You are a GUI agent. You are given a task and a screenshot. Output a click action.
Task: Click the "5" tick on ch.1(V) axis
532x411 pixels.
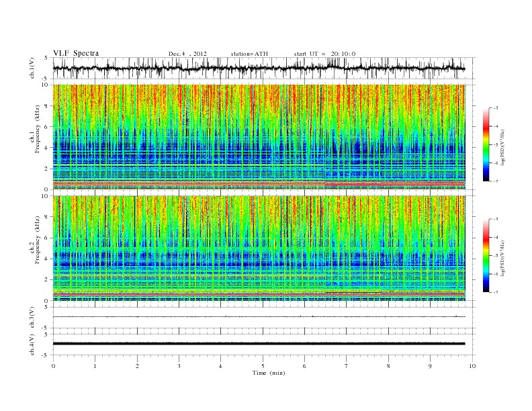(x=46, y=58)
